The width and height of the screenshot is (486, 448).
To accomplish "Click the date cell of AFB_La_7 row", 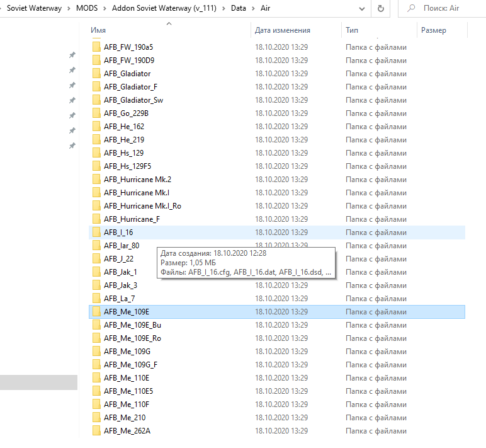I will coord(281,299).
